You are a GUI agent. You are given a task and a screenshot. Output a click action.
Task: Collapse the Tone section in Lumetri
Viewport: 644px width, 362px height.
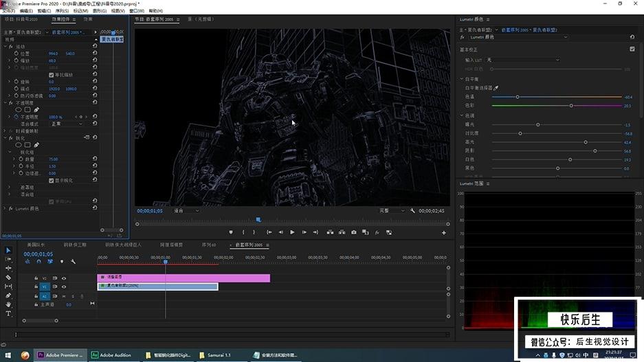pos(462,115)
